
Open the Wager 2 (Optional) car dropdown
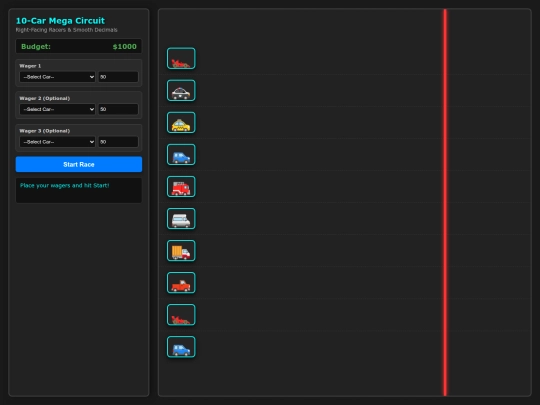point(58,109)
